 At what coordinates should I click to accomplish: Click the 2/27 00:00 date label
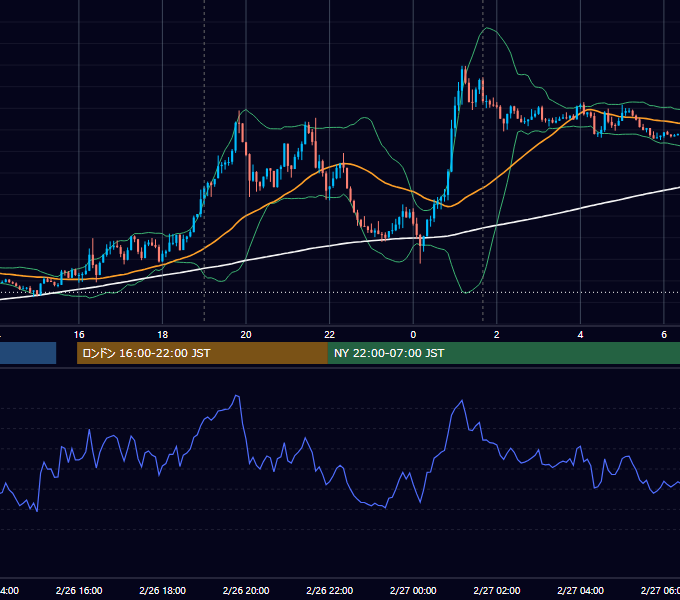(x=413, y=590)
